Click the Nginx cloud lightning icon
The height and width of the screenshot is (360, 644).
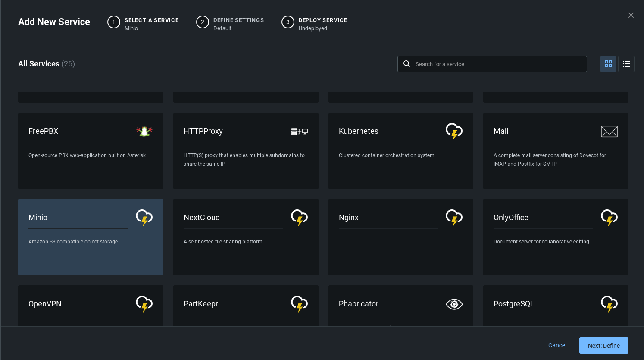[454, 218]
